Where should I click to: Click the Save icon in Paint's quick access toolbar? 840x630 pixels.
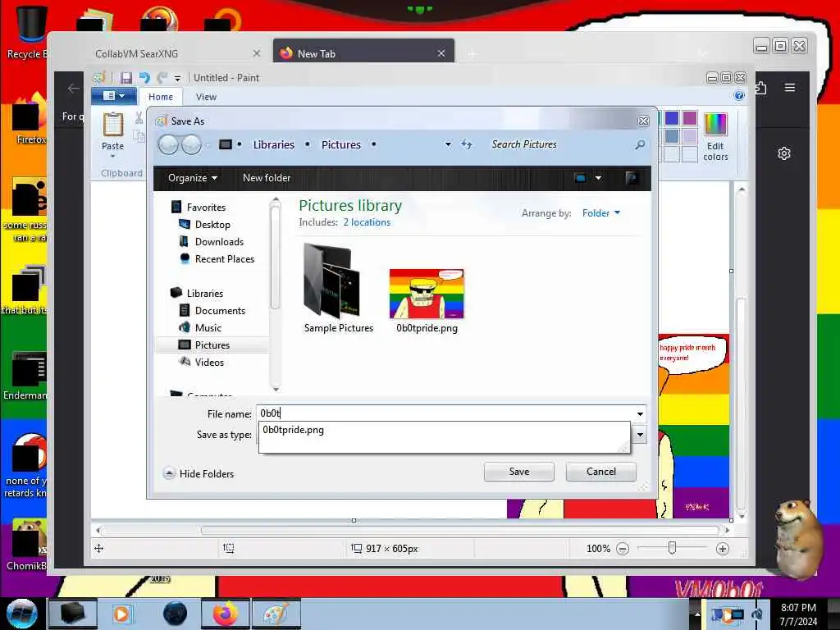pyautogui.click(x=126, y=78)
